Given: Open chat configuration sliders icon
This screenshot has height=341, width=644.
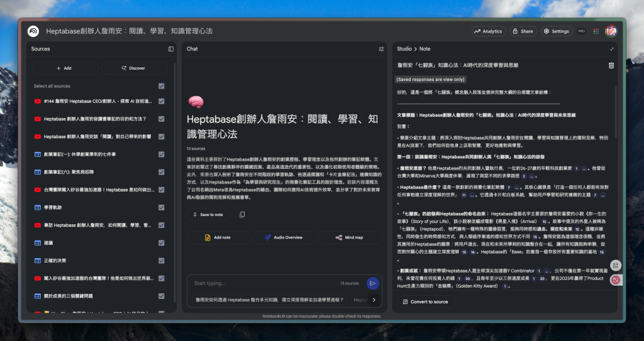Looking at the screenshot, I should click(381, 49).
